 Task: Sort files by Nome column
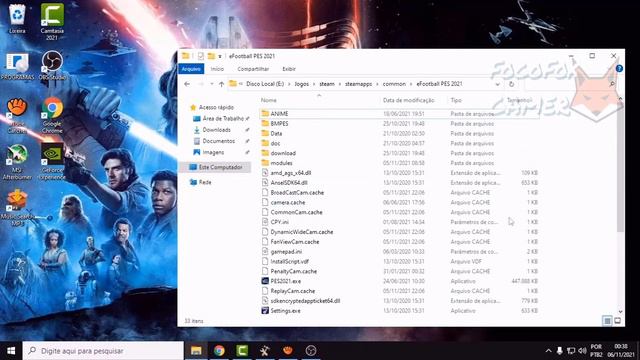pyautogui.click(x=269, y=100)
